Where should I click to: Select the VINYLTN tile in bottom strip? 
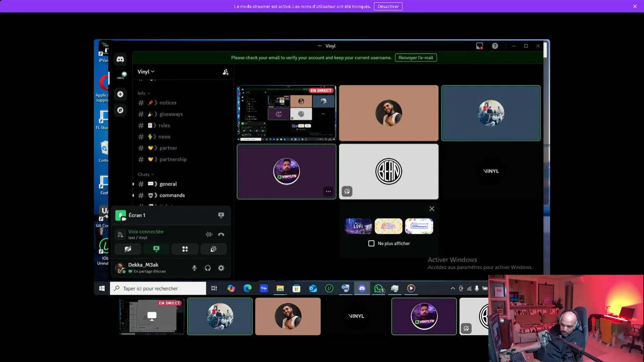(x=424, y=316)
